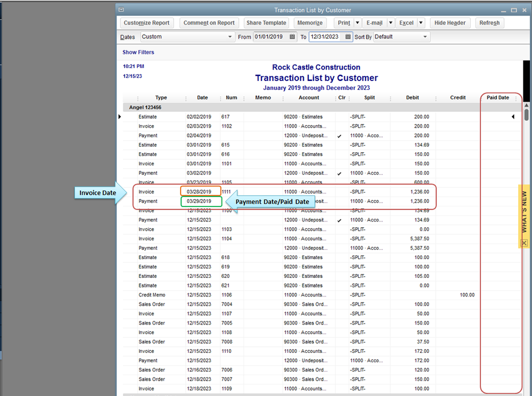Click the Account column header
Viewport: 532px width, 396px height.
coord(309,97)
